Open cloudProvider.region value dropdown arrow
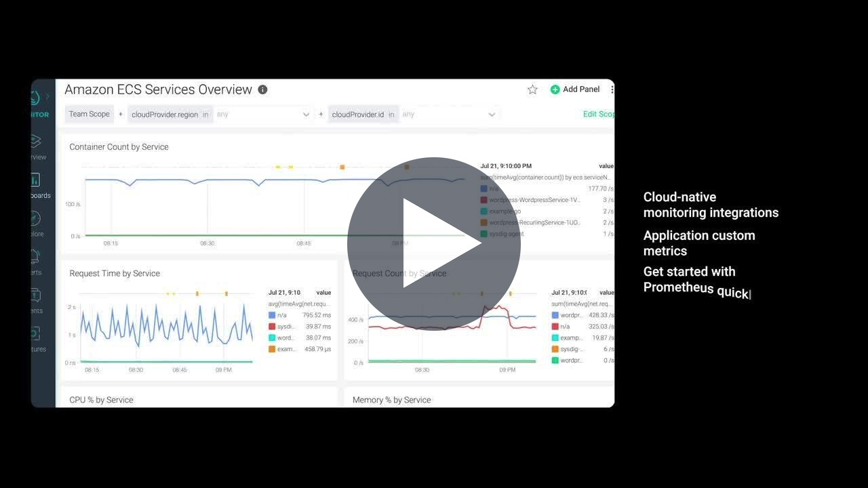The image size is (868, 488). tap(306, 115)
